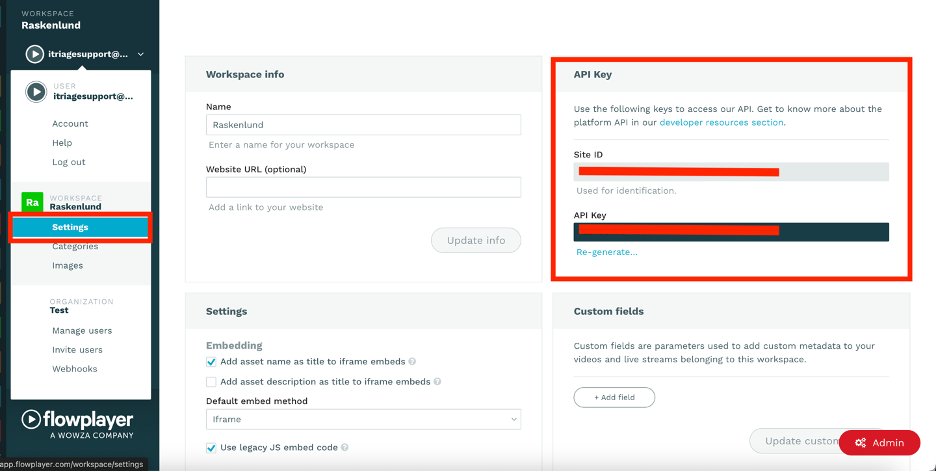Open the Account menu entry
This screenshot has width=936, height=472.
pyautogui.click(x=70, y=124)
